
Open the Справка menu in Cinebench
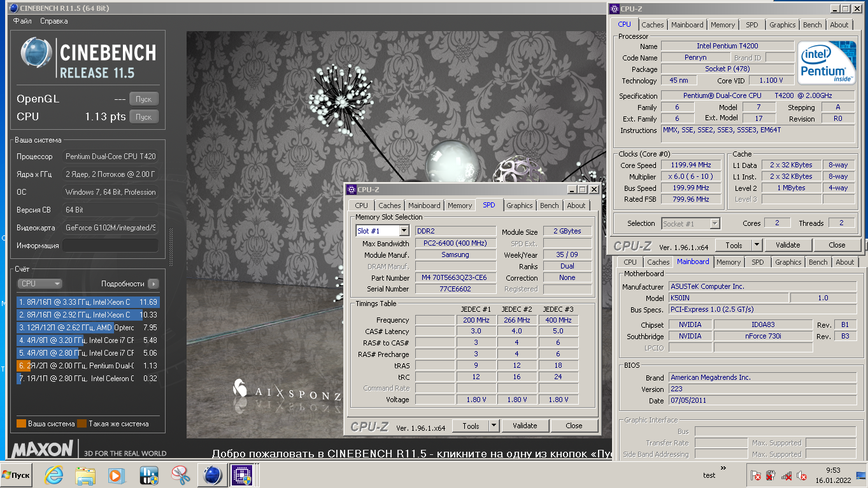54,21
